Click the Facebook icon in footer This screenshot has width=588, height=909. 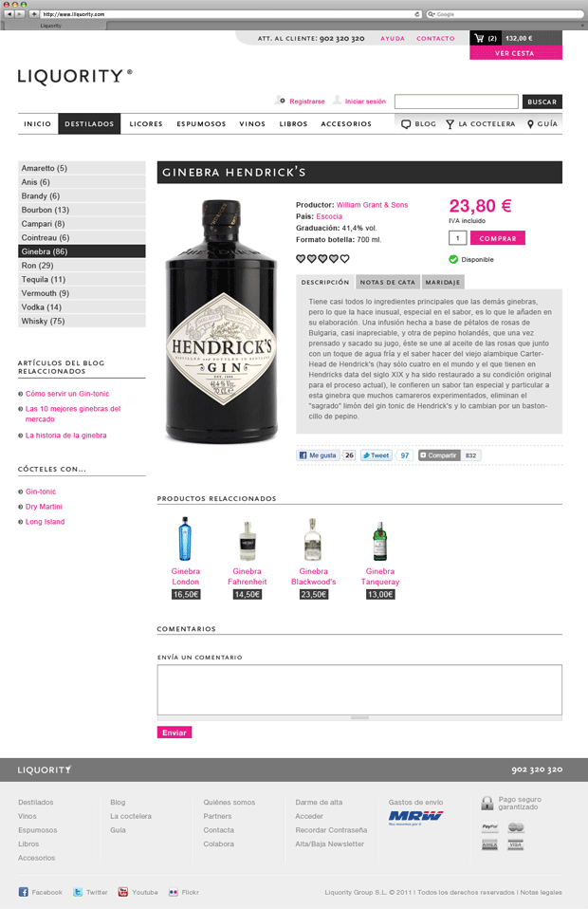click(23, 892)
